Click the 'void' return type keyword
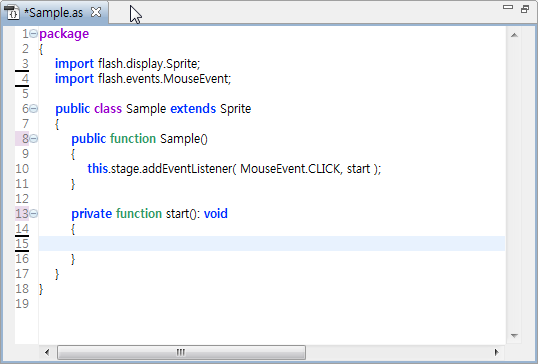Viewport: 538px width, 364px height. point(216,214)
